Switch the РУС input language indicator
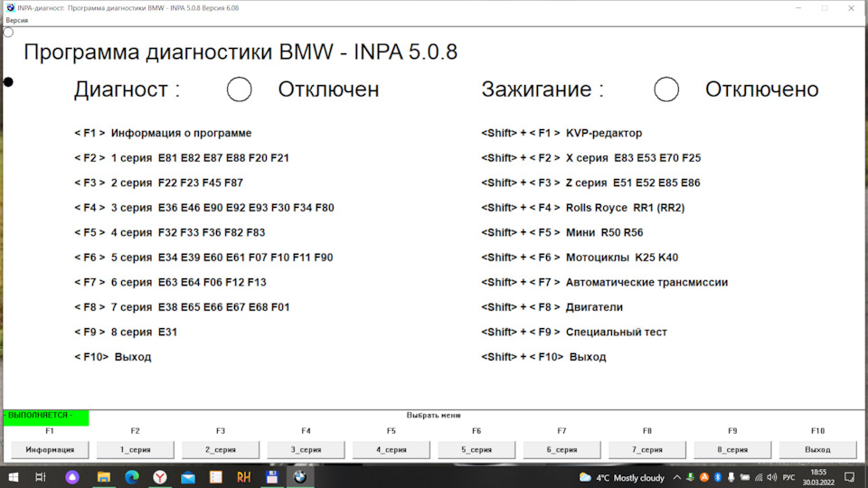This screenshot has width=868, height=488. pyautogui.click(x=788, y=477)
